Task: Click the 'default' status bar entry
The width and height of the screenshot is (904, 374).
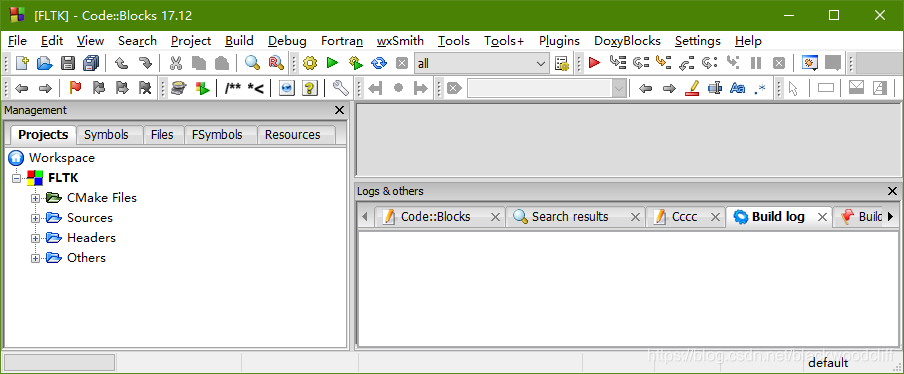Action: pos(828,363)
